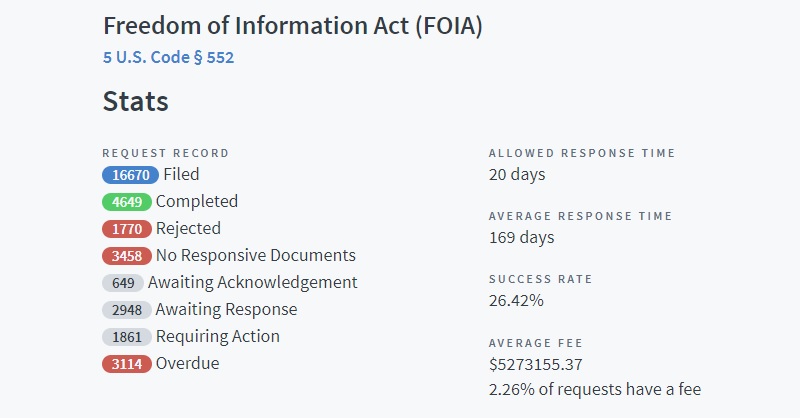Click the 2948 Awaiting Response badge
This screenshot has width=800, height=418.
127,310
